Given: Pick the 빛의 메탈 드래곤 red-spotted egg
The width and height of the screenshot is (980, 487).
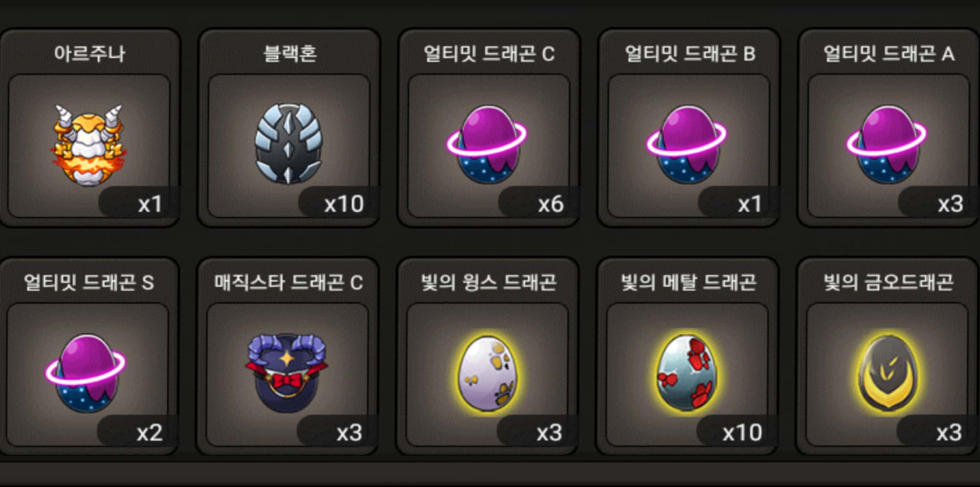Looking at the screenshot, I should point(686,373).
